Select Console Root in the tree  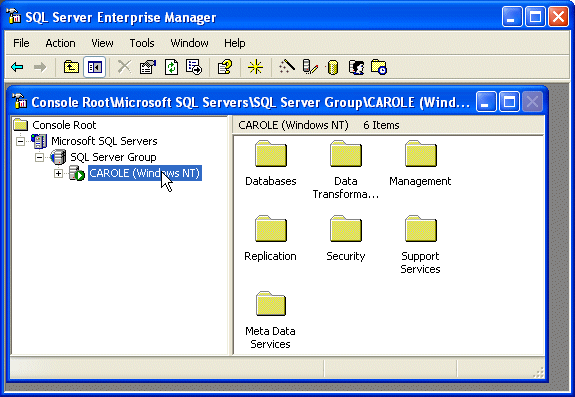pyautogui.click(x=64, y=125)
